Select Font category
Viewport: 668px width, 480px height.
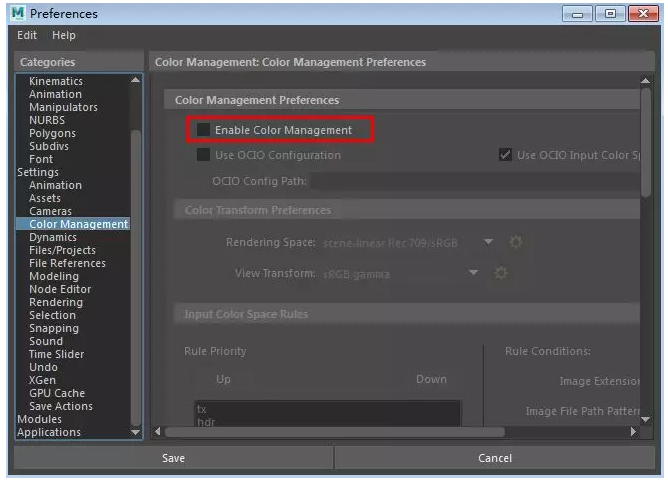(41, 159)
